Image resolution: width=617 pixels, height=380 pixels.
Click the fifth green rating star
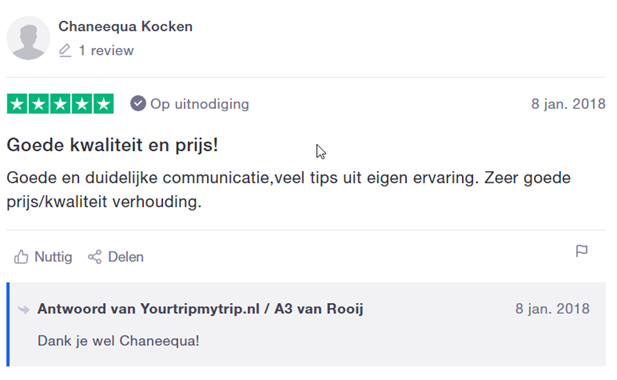[x=103, y=104]
